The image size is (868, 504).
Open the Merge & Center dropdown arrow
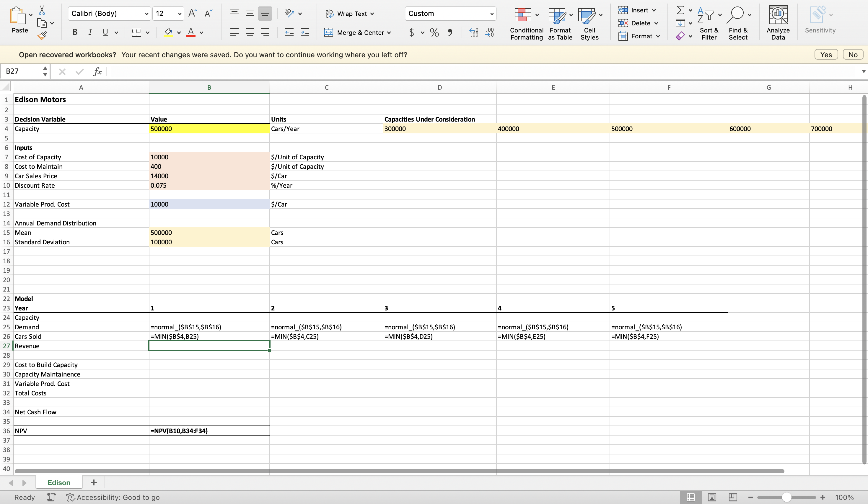point(389,33)
